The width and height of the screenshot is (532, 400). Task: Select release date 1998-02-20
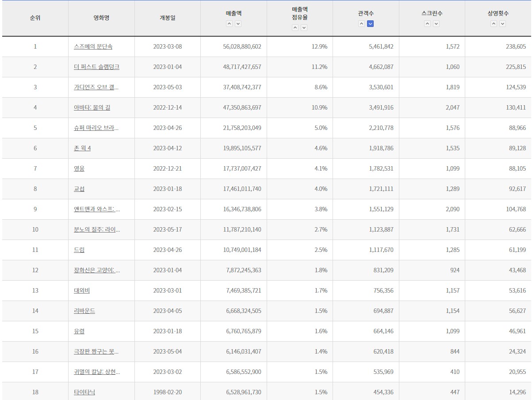click(168, 392)
